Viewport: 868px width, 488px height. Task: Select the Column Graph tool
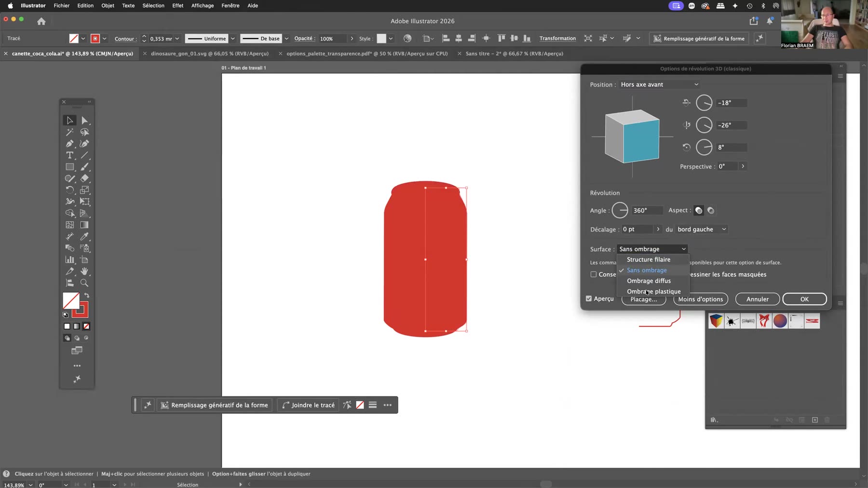pyautogui.click(x=70, y=259)
